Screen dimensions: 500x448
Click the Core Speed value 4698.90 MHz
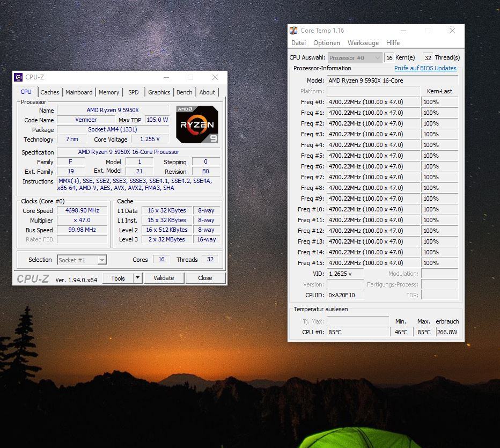pos(82,210)
